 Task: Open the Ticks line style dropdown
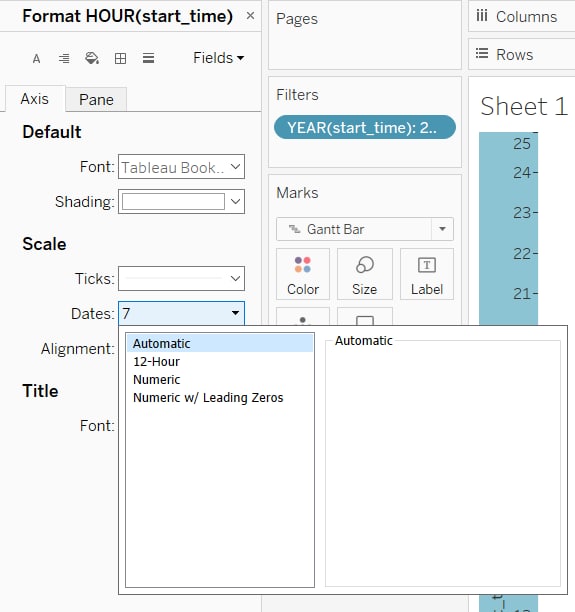182,278
